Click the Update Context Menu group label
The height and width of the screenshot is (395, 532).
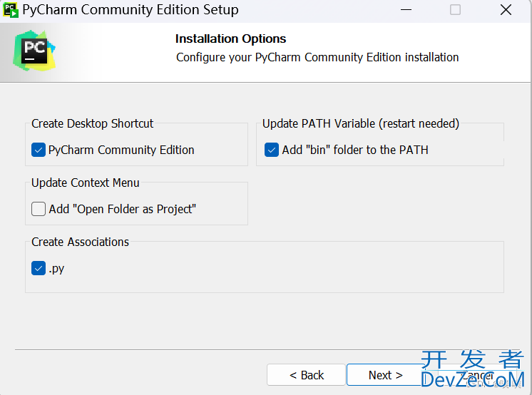[x=85, y=183]
